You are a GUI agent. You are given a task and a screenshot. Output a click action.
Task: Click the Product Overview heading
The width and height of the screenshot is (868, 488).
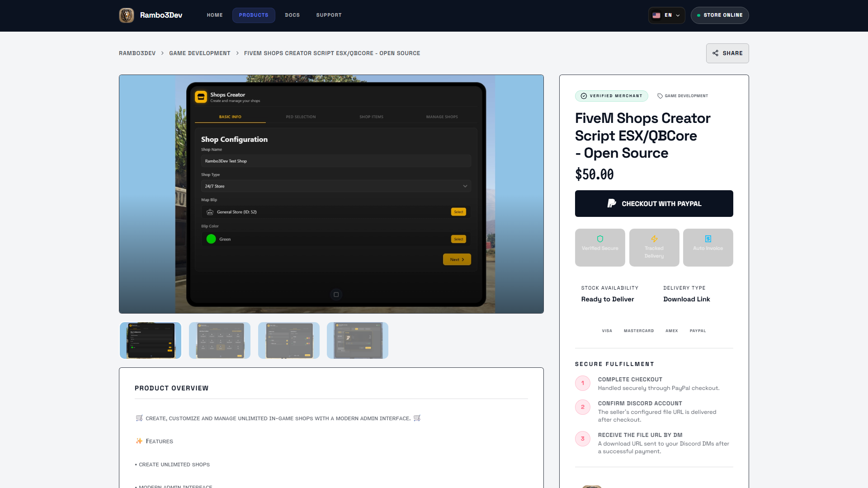pyautogui.click(x=172, y=388)
